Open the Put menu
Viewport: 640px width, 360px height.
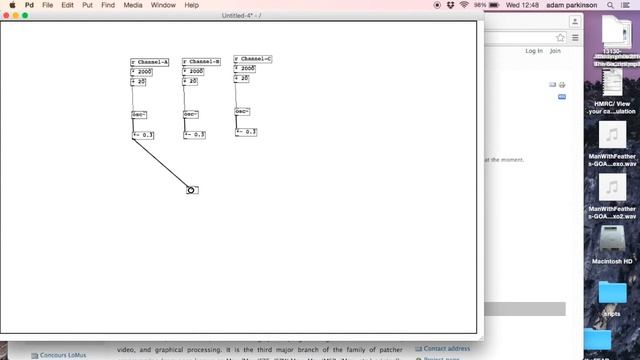87,5
